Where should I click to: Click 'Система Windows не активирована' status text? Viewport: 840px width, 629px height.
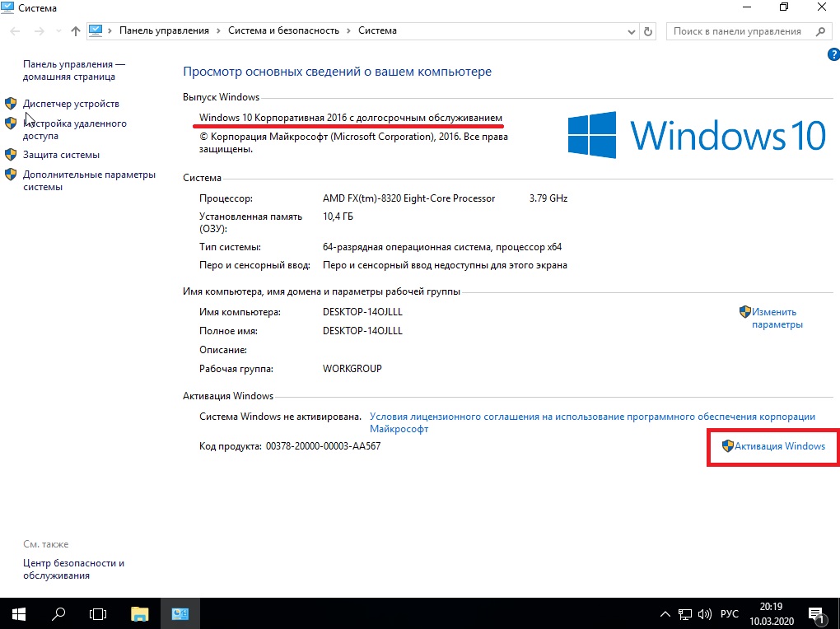pyautogui.click(x=280, y=417)
